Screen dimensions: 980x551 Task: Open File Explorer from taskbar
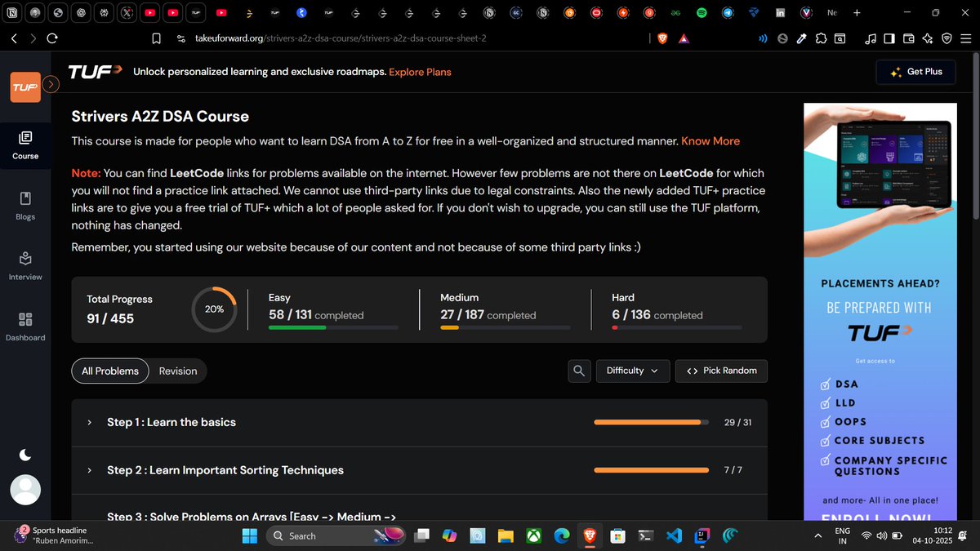(x=506, y=535)
